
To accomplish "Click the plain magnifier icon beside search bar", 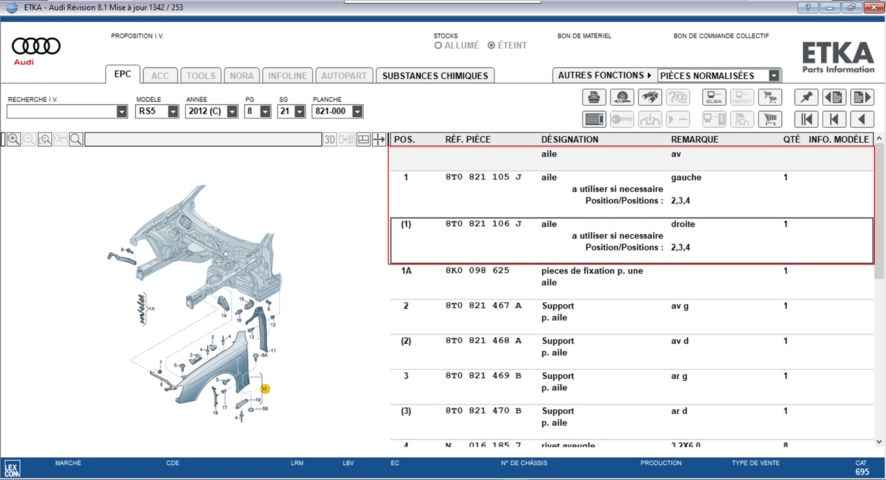I will point(76,139).
